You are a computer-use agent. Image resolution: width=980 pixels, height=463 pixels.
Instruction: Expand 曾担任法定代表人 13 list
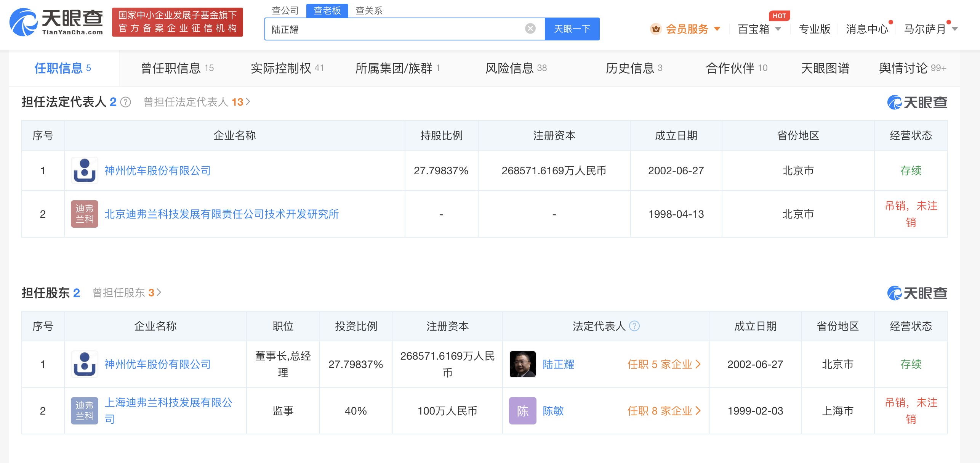tap(197, 102)
